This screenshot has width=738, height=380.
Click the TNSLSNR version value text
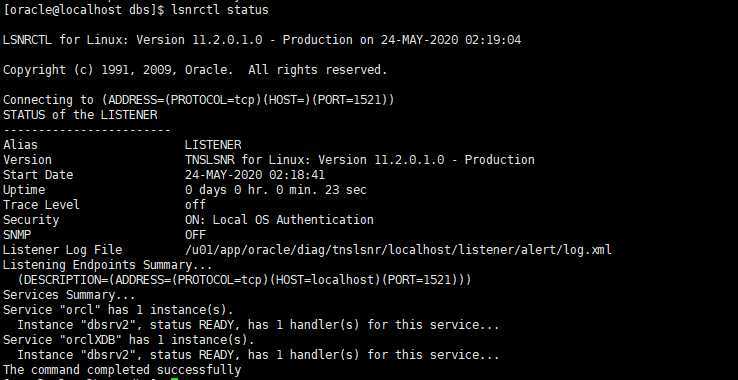click(360, 160)
